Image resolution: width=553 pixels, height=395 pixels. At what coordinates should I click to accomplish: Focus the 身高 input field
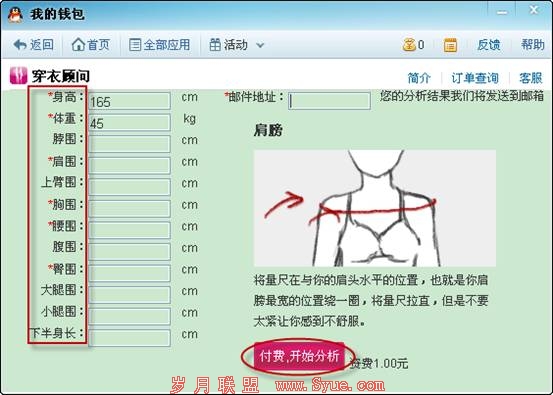pyautogui.click(x=129, y=102)
